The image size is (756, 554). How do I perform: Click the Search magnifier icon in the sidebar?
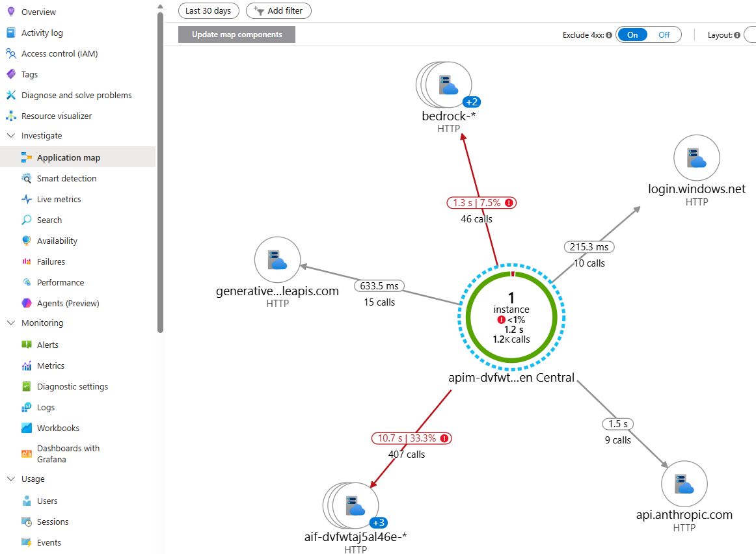click(27, 220)
